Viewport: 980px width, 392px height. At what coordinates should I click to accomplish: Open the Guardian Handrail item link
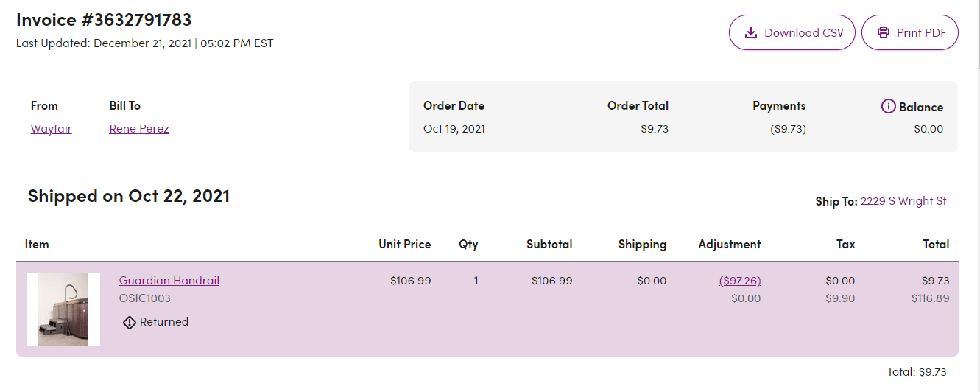pos(169,280)
